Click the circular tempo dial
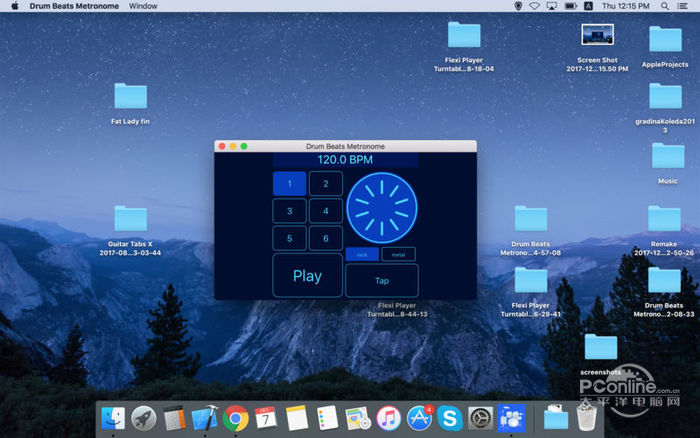 [x=381, y=207]
